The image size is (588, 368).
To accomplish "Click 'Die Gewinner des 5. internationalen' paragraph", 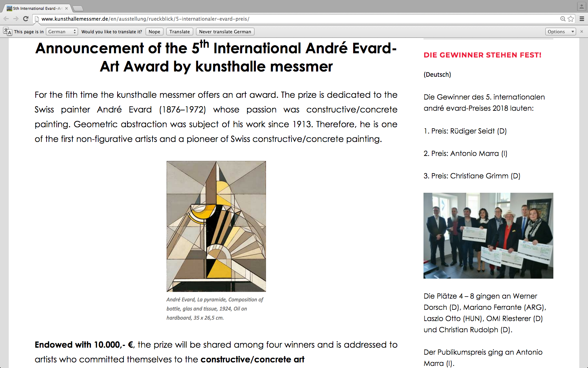I will coord(484,103).
